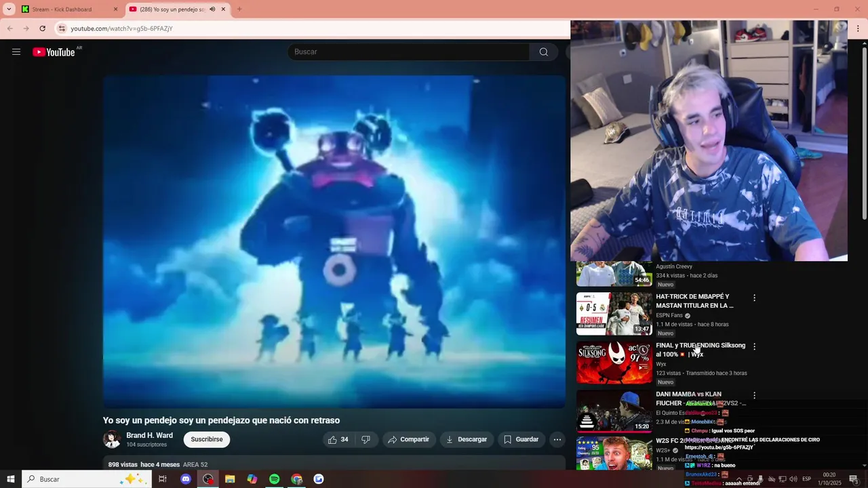
Task: Open the AREA 52 tag in description
Action: click(x=195, y=465)
